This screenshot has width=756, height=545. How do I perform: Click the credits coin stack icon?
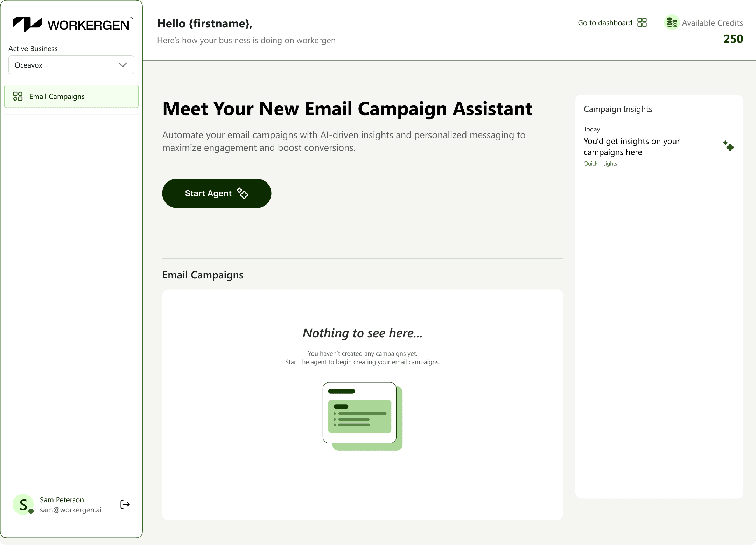point(672,22)
